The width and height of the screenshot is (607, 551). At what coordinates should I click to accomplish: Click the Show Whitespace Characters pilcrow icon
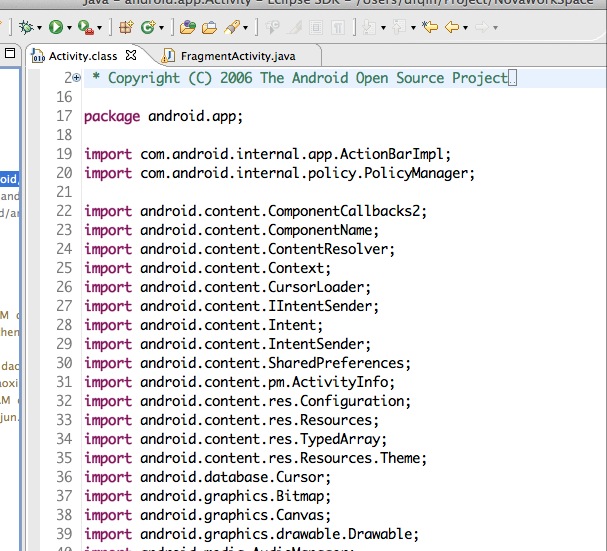(x=338, y=27)
